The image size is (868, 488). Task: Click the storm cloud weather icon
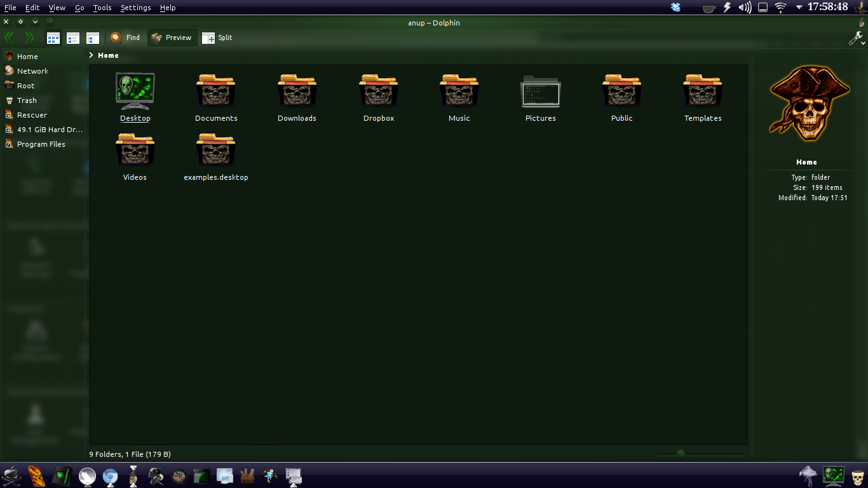pos(809,475)
